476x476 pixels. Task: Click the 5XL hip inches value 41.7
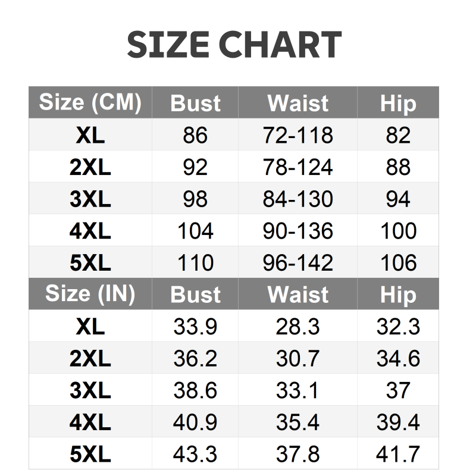pos(398,454)
